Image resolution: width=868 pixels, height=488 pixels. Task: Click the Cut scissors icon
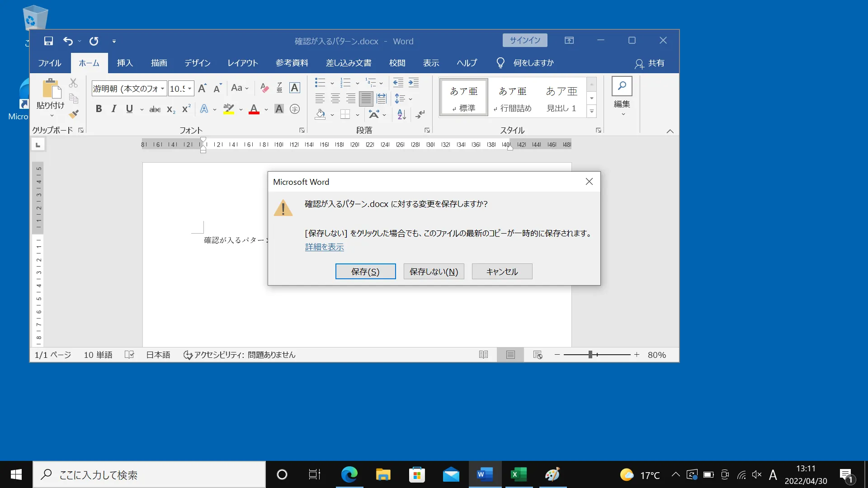[x=73, y=83]
